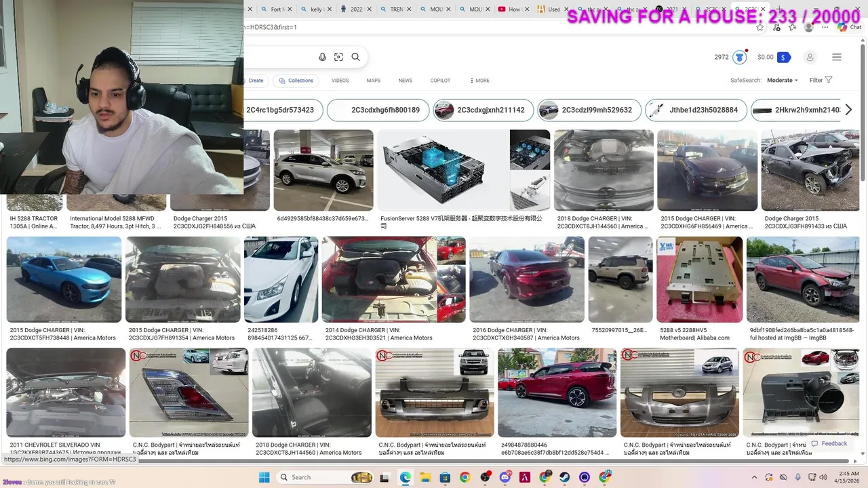
Task: Switch to the 'Fort M' browser tab
Action: click(275, 9)
